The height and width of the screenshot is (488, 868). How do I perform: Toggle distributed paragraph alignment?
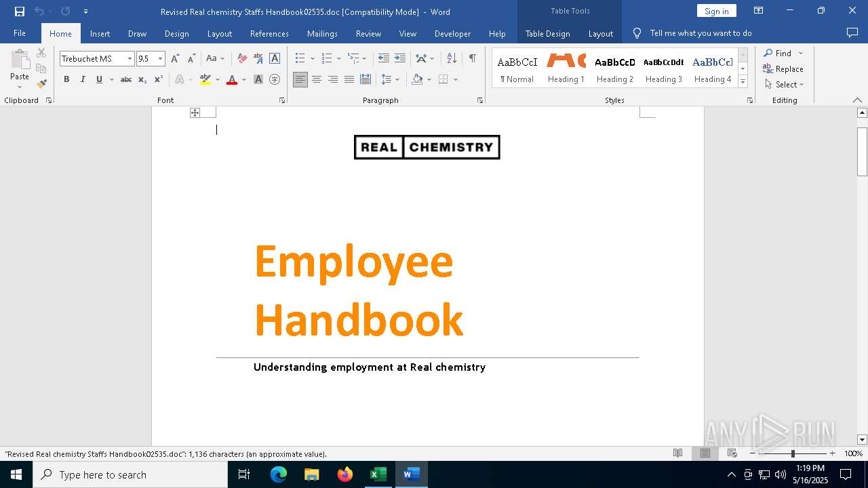coord(366,80)
